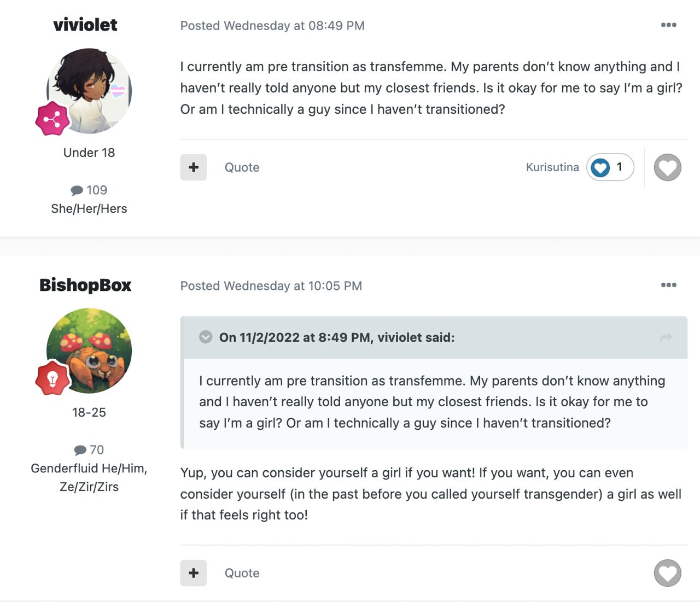700x602 pixels.
Task: Click BishopBox's red lightbulb rank badge
Action: tap(52, 378)
